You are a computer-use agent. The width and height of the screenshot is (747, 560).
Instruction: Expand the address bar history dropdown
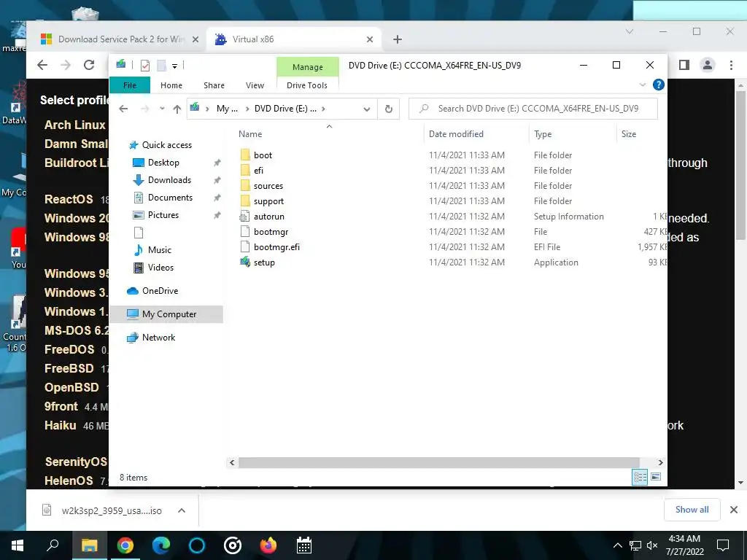click(367, 109)
